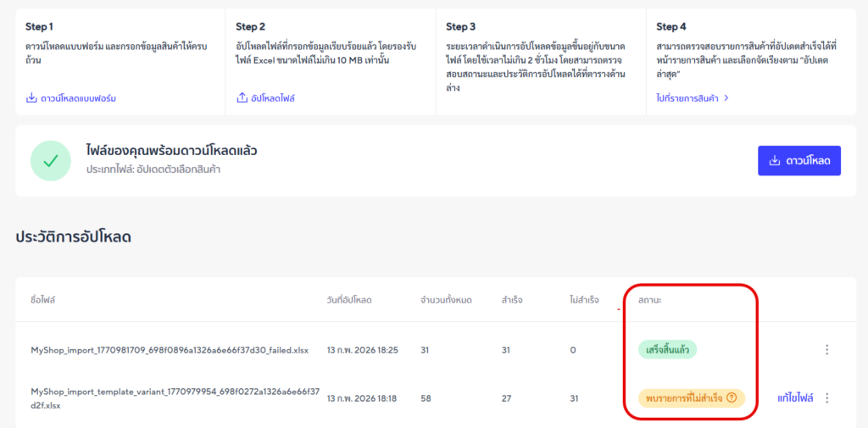Click the แก้ไขไฟล์ link
Screen dimensions: 868x428
[795, 397]
